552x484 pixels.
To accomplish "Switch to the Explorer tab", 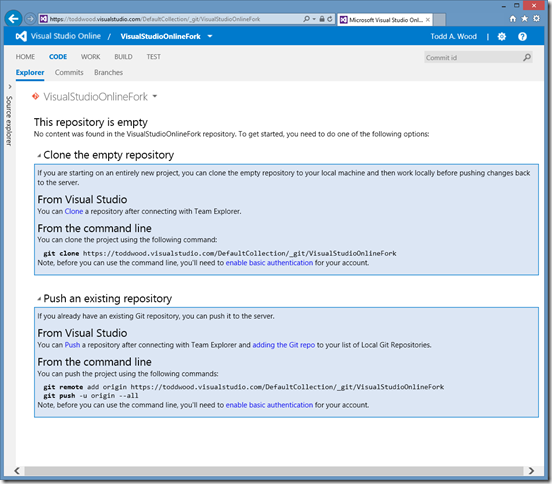I will (x=30, y=73).
